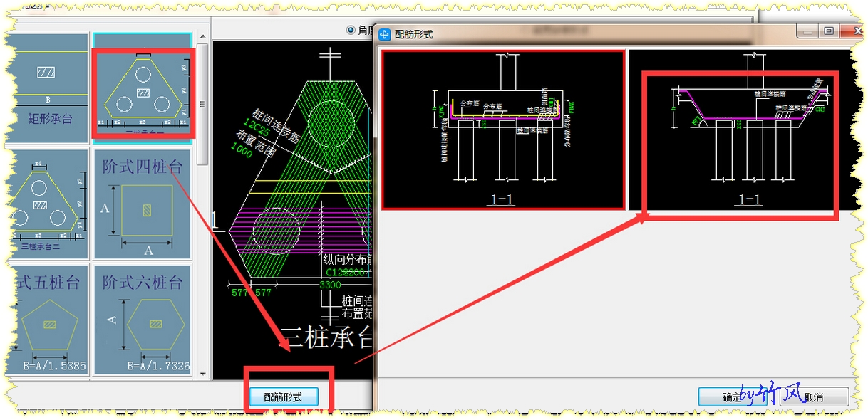Viewport: 868px width, 420px height.
Task: Select the 角度 radio button
Action: point(351,30)
